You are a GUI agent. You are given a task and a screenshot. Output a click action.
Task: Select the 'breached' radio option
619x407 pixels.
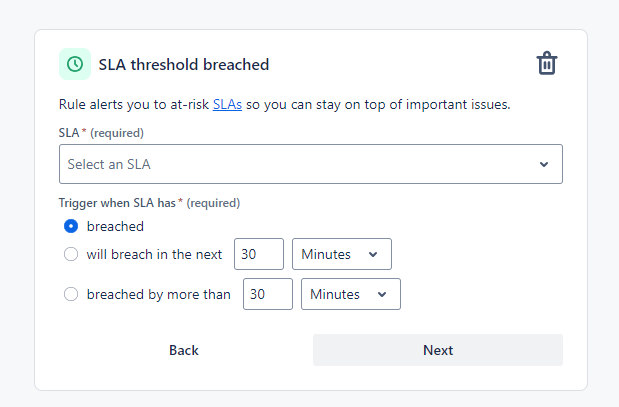click(x=71, y=226)
